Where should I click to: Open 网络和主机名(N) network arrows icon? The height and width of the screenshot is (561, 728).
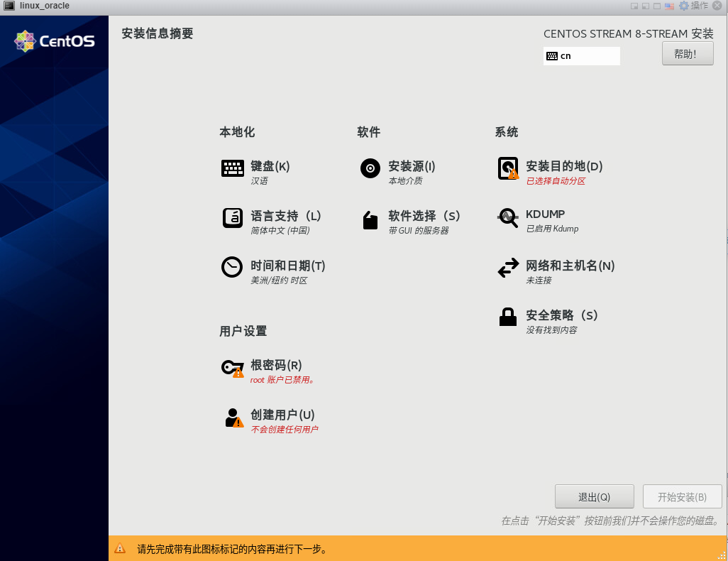tap(508, 268)
